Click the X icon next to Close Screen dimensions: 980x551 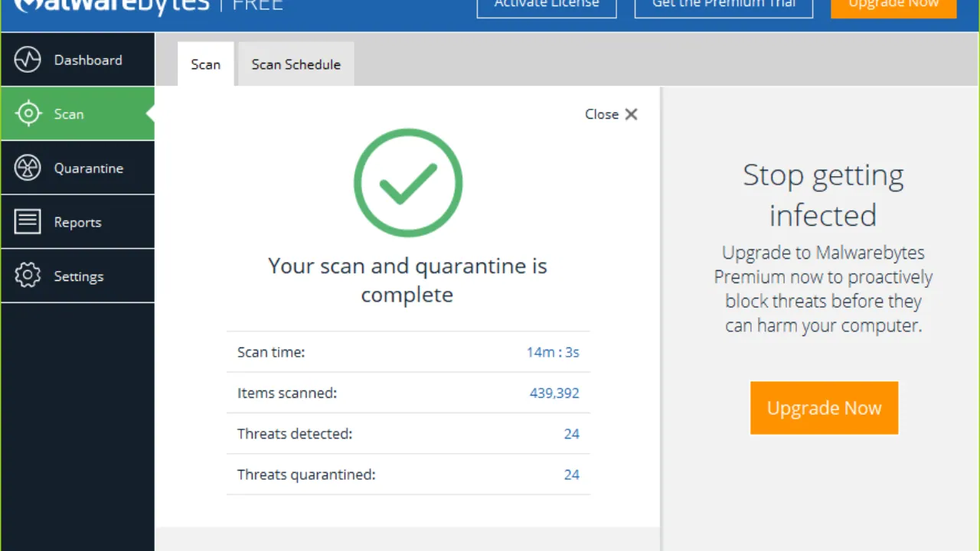[x=631, y=114]
